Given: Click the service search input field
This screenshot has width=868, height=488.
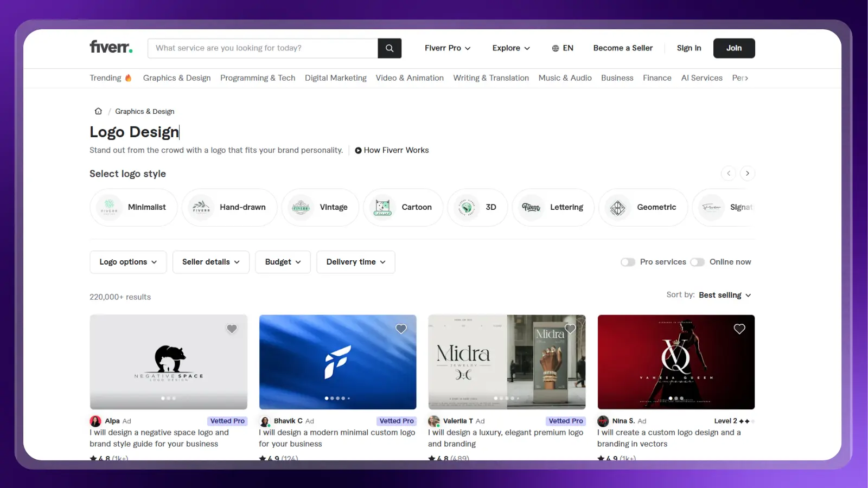Looking at the screenshot, I should point(263,48).
